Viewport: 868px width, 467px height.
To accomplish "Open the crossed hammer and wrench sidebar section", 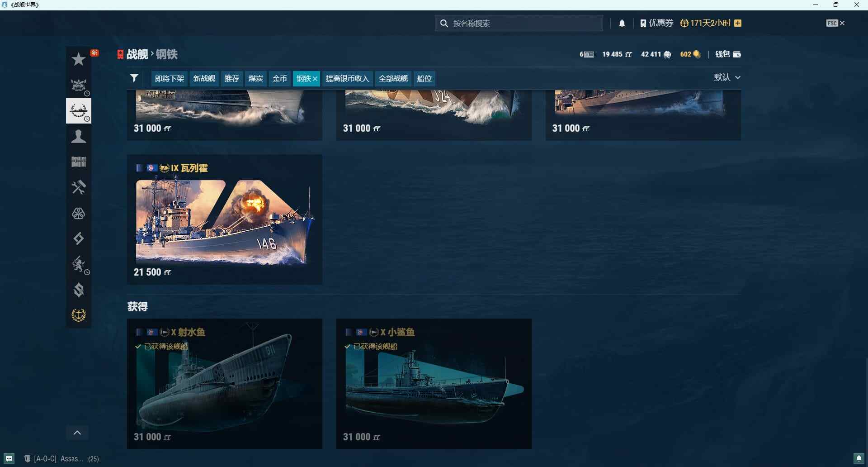I will click(x=79, y=187).
